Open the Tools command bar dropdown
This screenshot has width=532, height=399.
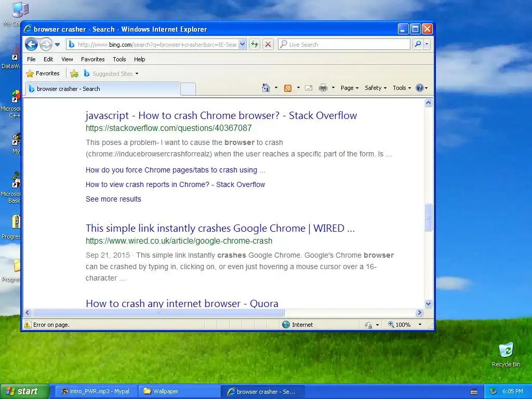(402, 88)
